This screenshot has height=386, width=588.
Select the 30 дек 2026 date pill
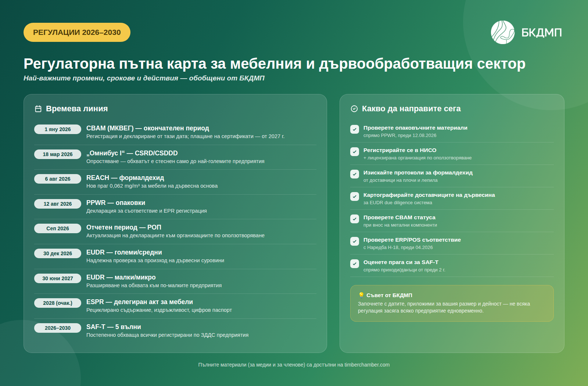tap(58, 253)
